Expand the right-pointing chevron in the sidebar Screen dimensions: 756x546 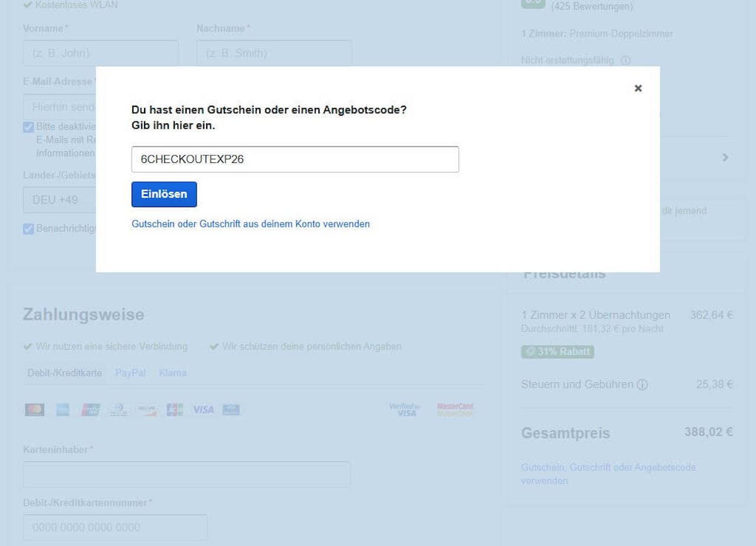(725, 158)
